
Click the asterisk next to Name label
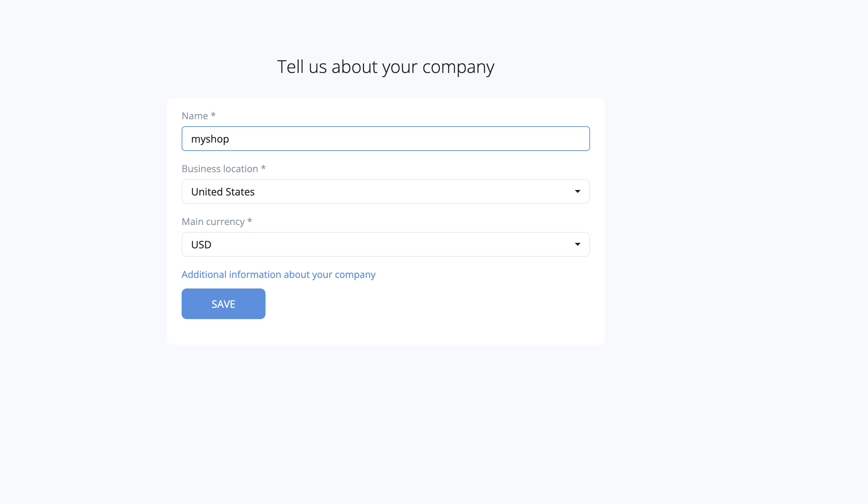point(213,115)
